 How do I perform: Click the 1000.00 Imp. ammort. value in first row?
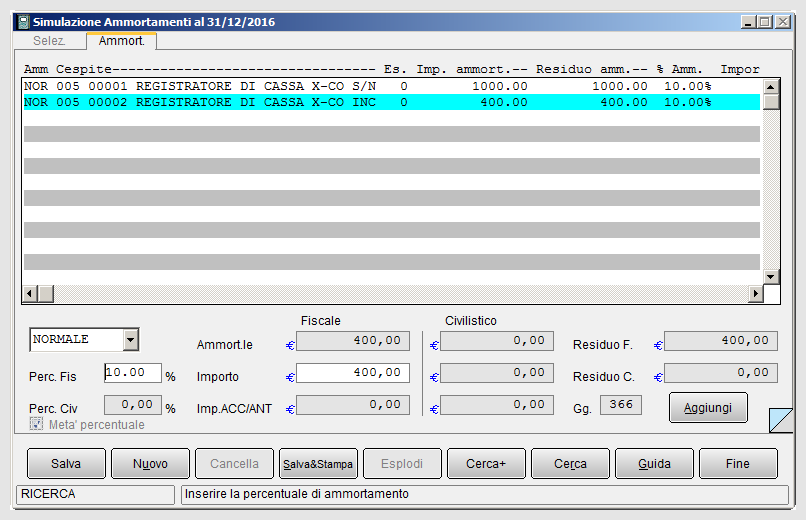pyautogui.click(x=500, y=86)
